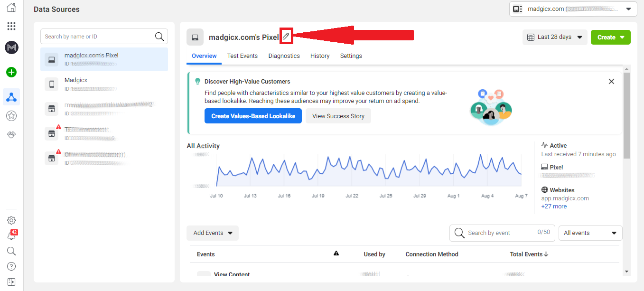This screenshot has height=291, width=644.
Task: Select the data source starting with T
Action: (x=104, y=133)
